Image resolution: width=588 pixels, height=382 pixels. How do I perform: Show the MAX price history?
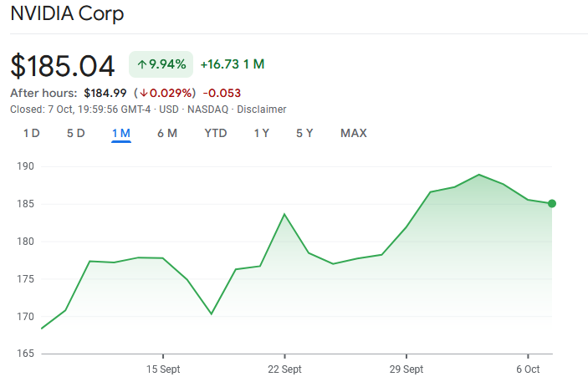click(354, 133)
